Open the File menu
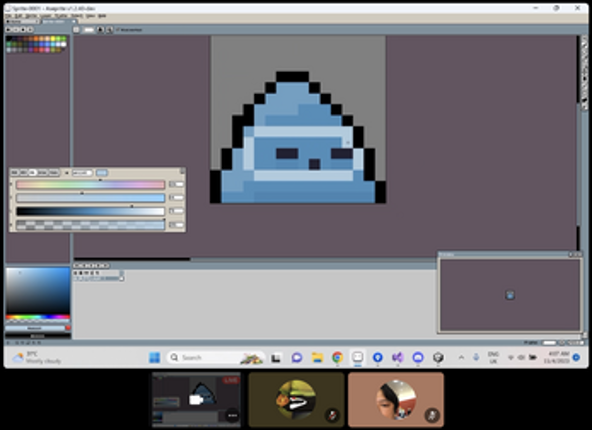This screenshot has width=592, height=430. (8, 16)
